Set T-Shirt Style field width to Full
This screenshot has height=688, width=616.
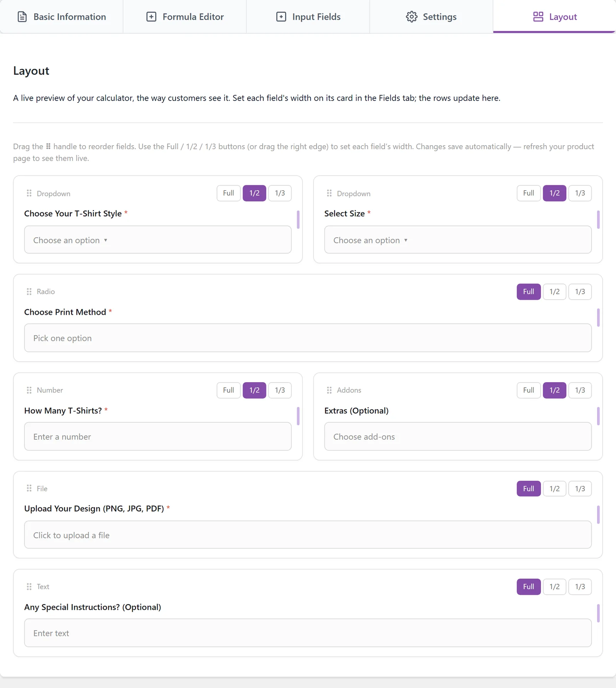click(x=229, y=193)
